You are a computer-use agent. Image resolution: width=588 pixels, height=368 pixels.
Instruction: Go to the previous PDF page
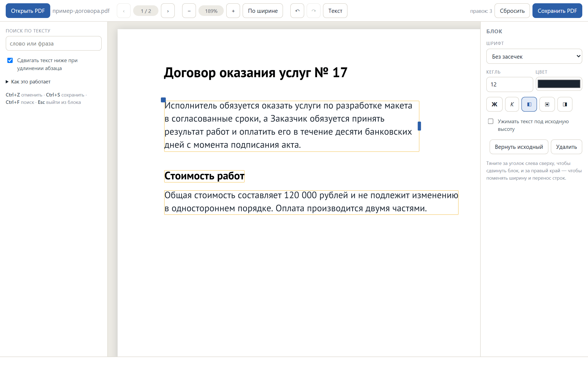pyautogui.click(x=124, y=11)
